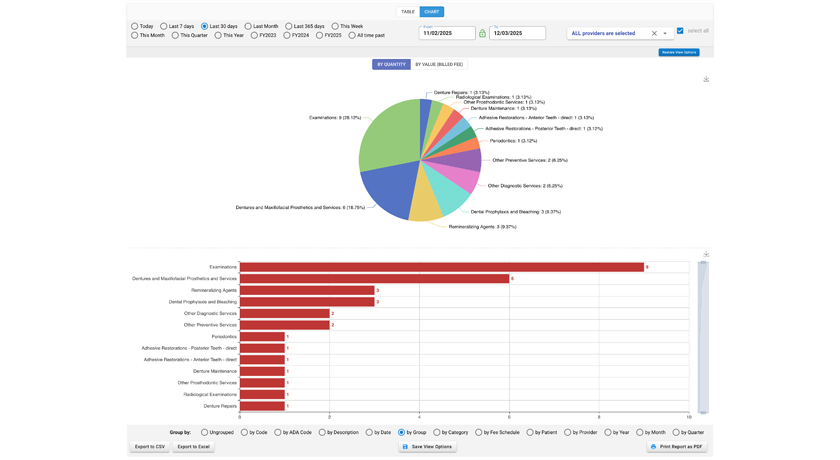Select Last Month date range
840x460 pixels.
tap(248, 26)
